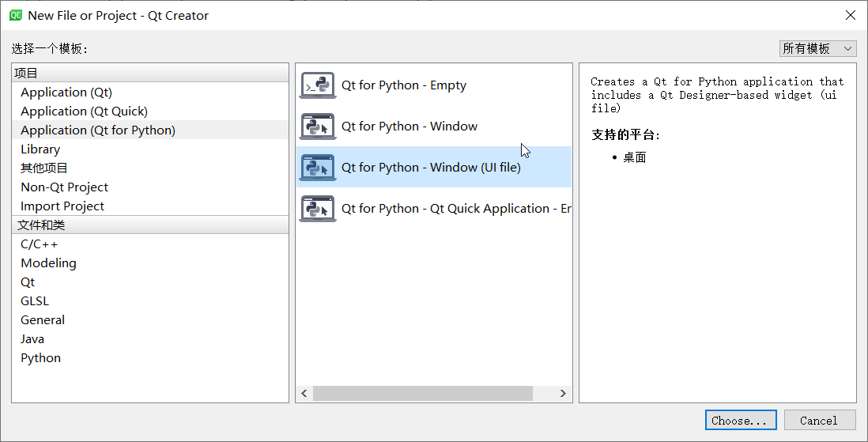868x442 pixels.
Task: Click the horizontal scrollbar left arrow
Action: click(304, 393)
